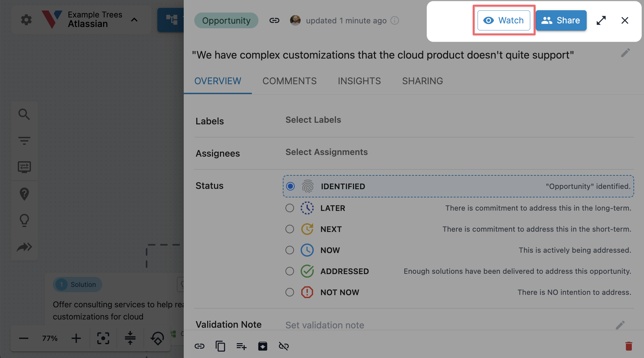Open search in left sidebar
The image size is (644, 358).
point(24,114)
